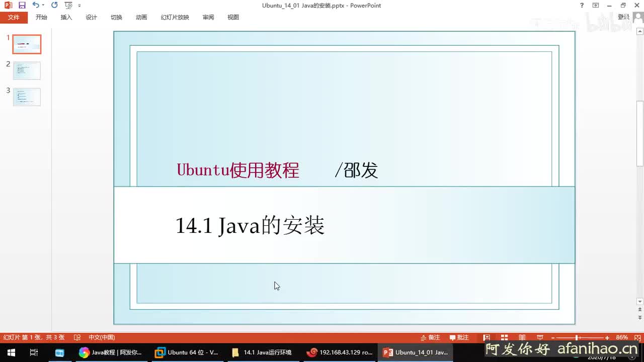Click the scroll down arrow of slide area
The image size is (644, 362).
pyautogui.click(x=640, y=302)
